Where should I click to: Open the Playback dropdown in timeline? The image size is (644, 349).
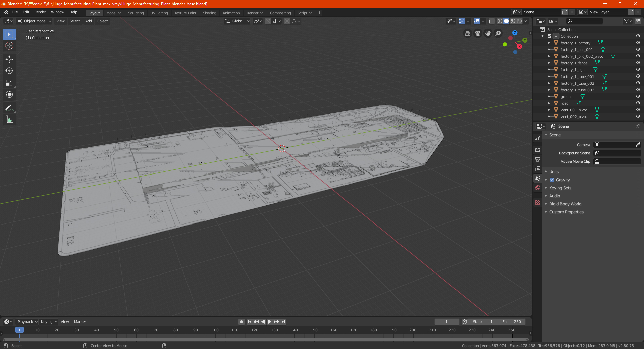coord(27,322)
